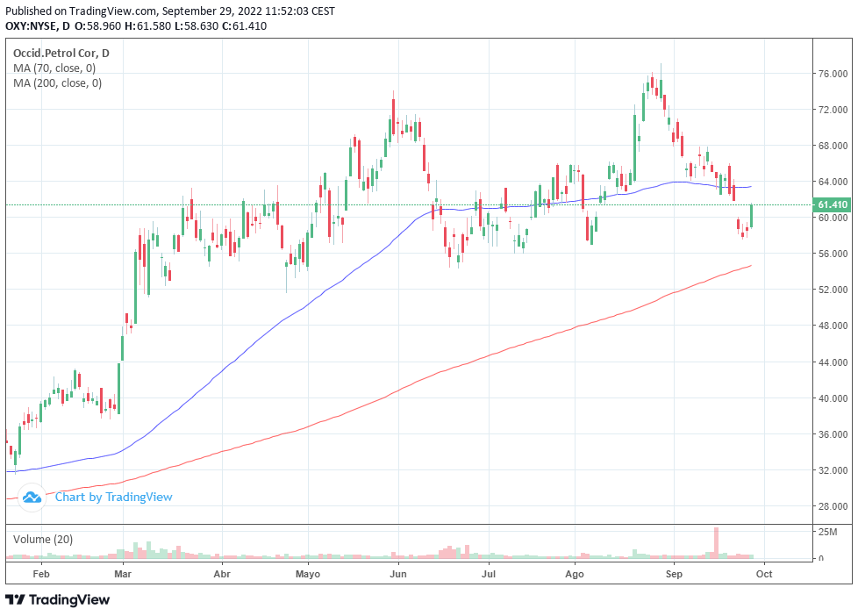The height and width of the screenshot is (616, 858).
Task: Click the 44.000 price axis label
Action: (x=833, y=362)
